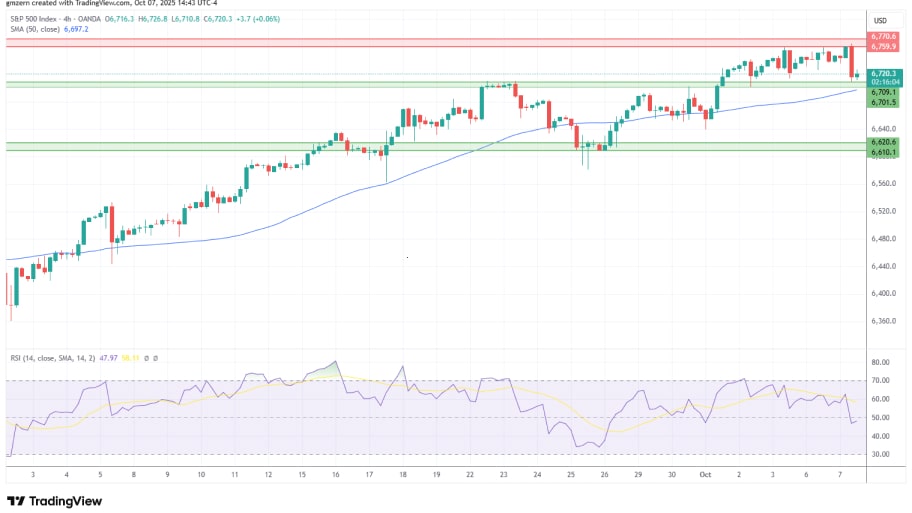Click the 6,620.6 green support price label
This screenshot has width=912, height=513.
click(x=883, y=142)
